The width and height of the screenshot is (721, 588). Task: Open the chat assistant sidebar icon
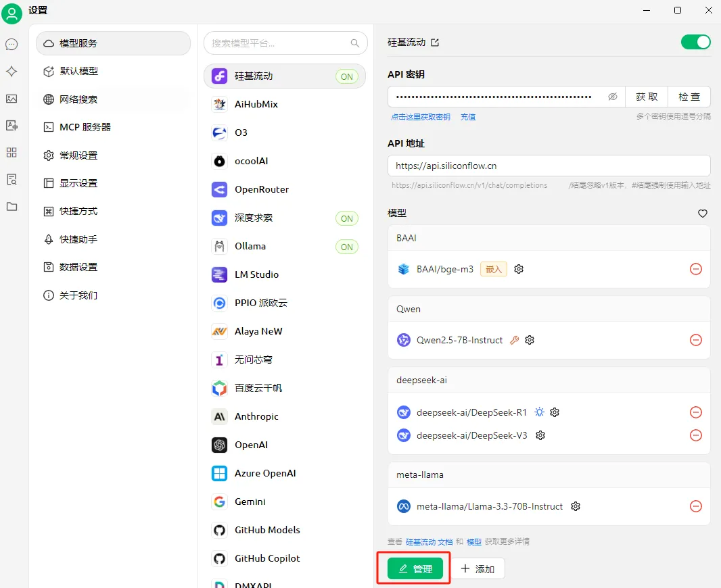pyautogui.click(x=11, y=45)
